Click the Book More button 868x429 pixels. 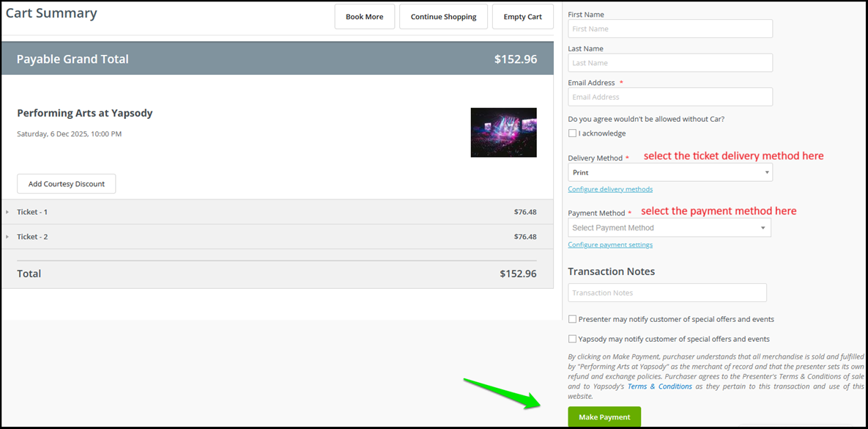(x=364, y=17)
